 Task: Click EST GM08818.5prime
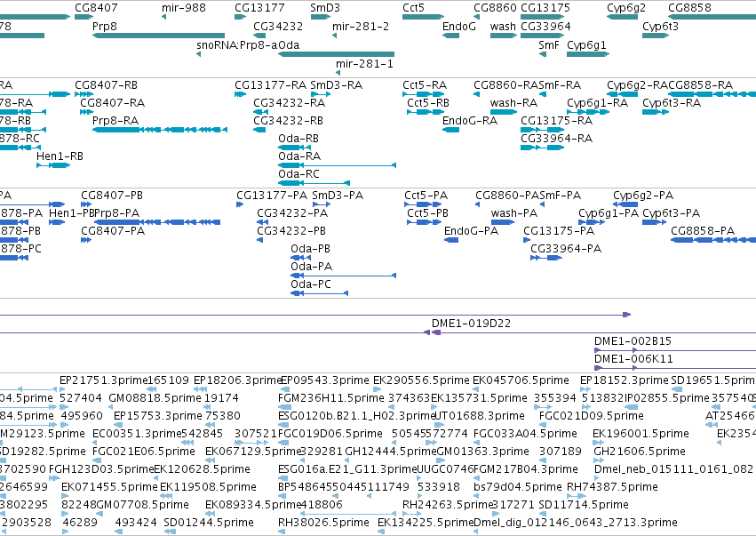tap(155, 398)
